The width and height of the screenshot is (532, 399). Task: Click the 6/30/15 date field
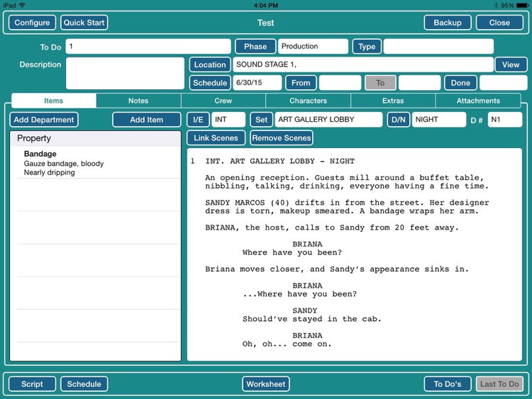coord(257,83)
